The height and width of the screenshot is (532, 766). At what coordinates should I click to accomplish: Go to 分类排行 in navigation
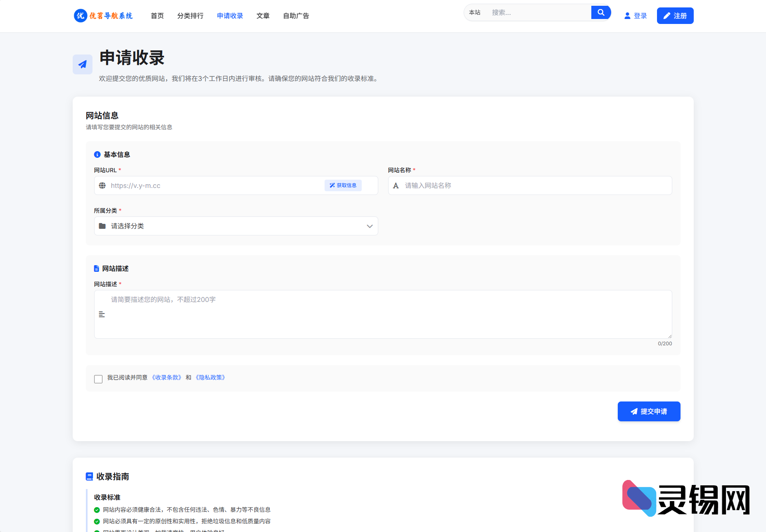[x=190, y=16]
